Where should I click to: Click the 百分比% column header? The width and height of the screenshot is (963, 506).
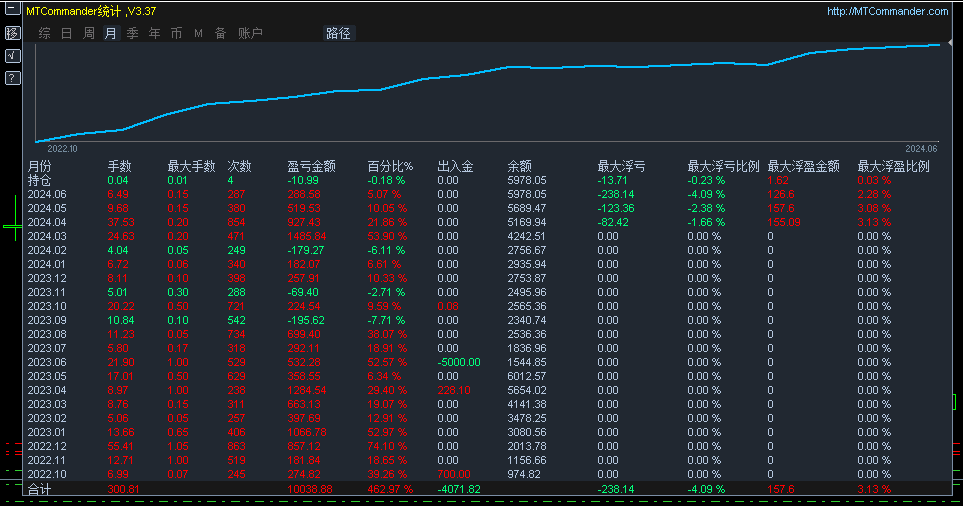pyautogui.click(x=390, y=166)
